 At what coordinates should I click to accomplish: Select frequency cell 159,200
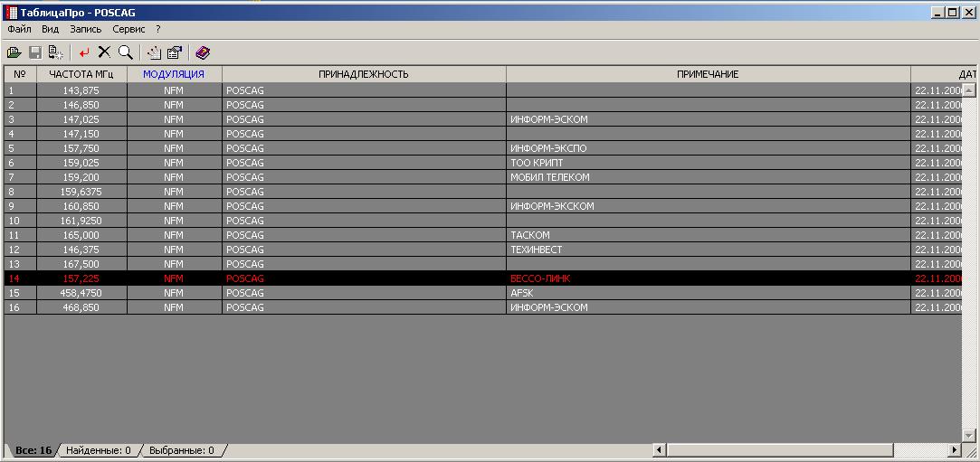pyautogui.click(x=81, y=177)
